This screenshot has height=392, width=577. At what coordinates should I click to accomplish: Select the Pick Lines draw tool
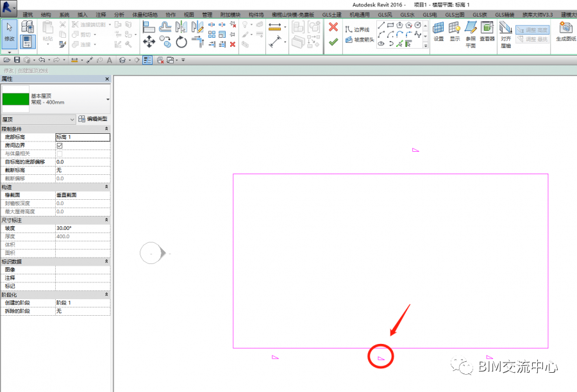(399, 44)
